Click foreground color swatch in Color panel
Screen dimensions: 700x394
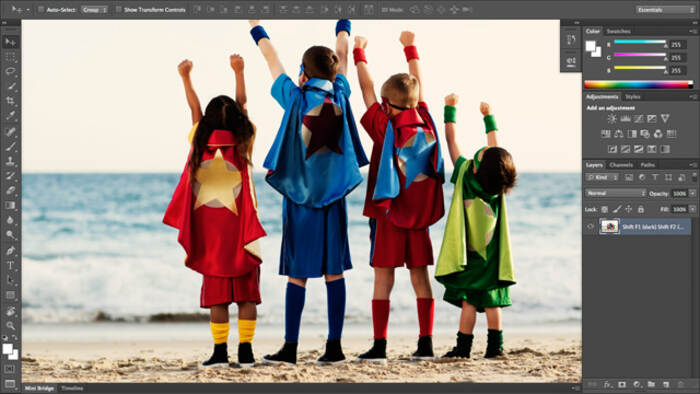point(591,46)
